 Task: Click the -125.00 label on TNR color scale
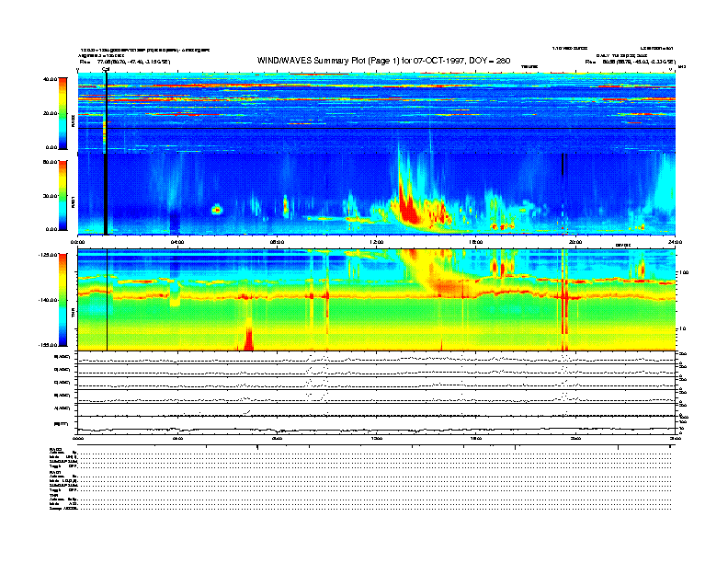48,255
